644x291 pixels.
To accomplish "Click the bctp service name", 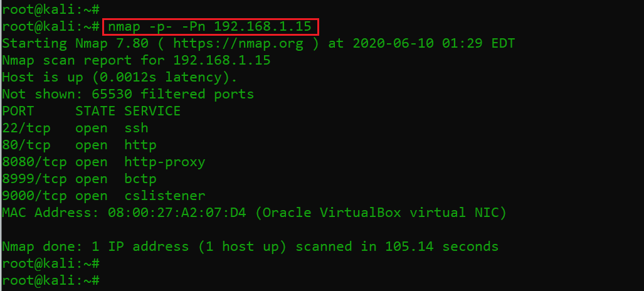I will coord(140,179).
